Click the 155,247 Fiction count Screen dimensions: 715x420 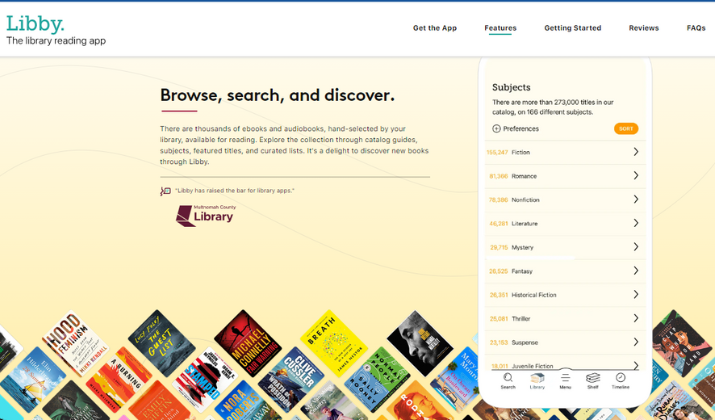point(497,152)
